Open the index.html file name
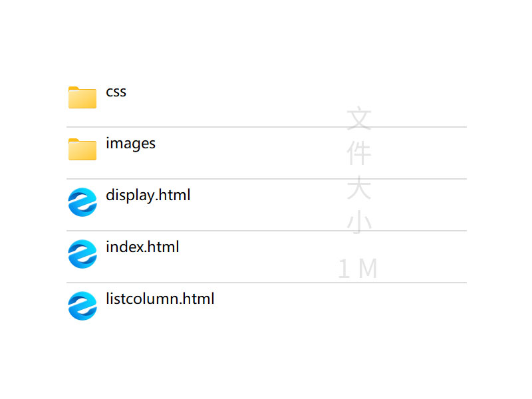 142,247
